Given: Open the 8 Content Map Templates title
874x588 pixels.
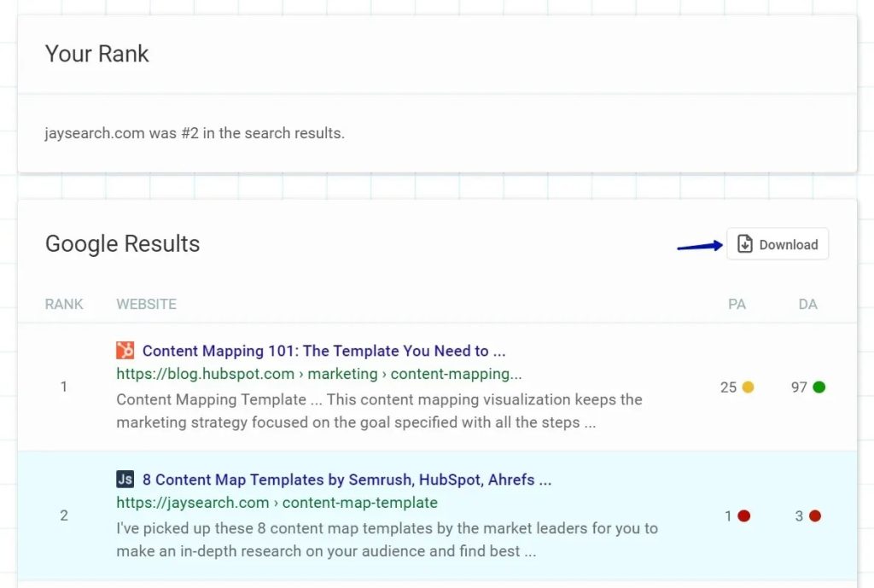Looking at the screenshot, I should click(x=347, y=480).
